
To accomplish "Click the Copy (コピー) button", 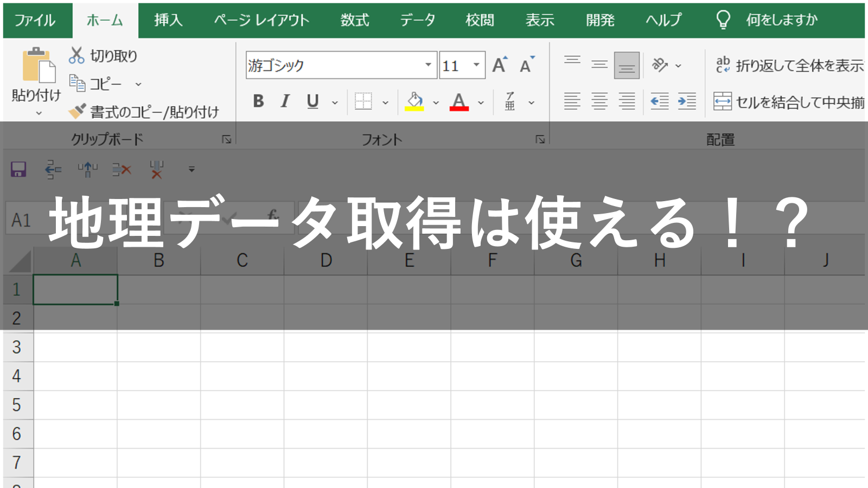I will click(95, 84).
